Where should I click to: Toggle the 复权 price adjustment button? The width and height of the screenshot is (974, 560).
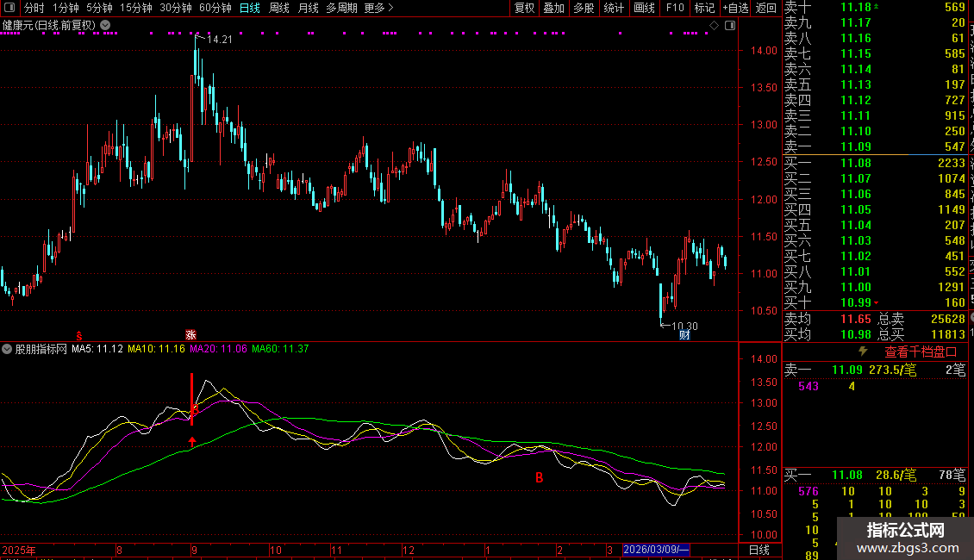(x=524, y=8)
